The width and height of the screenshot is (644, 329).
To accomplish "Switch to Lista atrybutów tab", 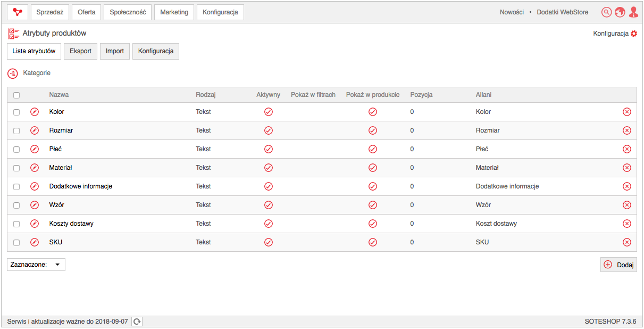I will [x=34, y=51].
